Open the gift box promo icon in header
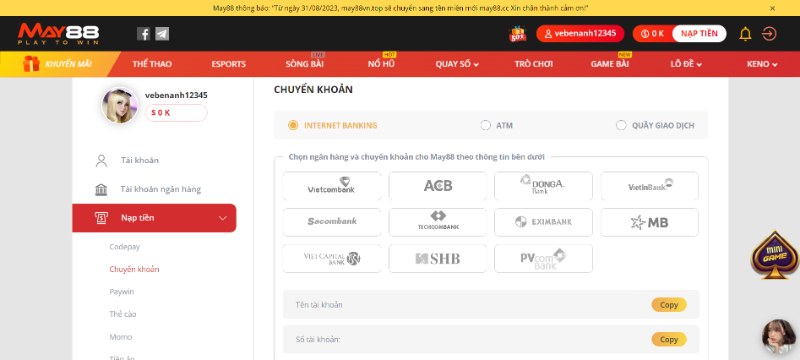 coord(517,34)
